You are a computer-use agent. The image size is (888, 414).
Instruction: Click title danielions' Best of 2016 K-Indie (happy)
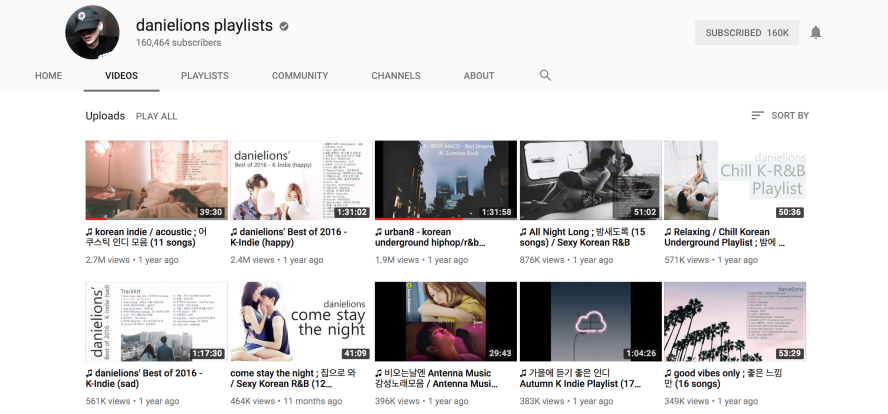click(288, 237)
